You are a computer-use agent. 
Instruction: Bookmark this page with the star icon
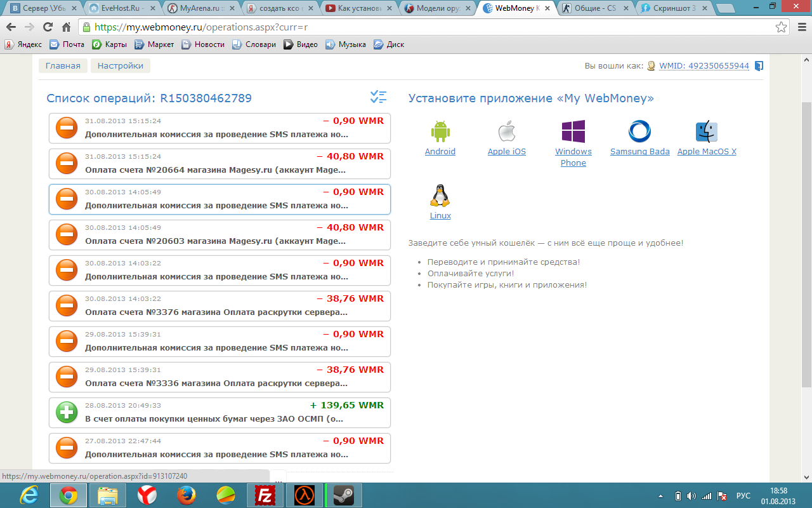pyautogui.click(x=782, y=27)
